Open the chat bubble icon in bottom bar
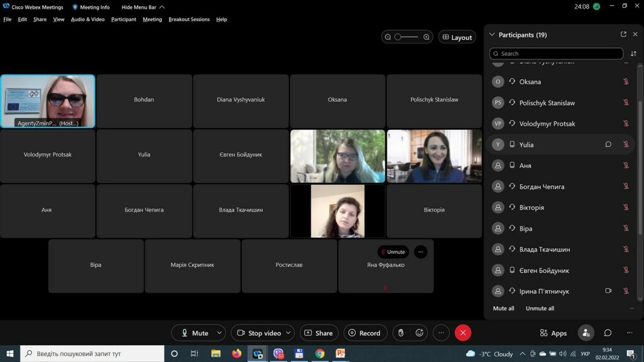 [608, 333]
